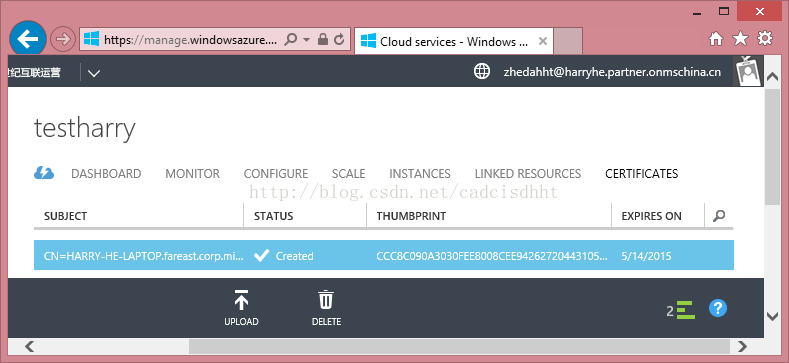
Task: Expand the subscription chevron dropdown in portal header
Action: (x=94, y=73)
